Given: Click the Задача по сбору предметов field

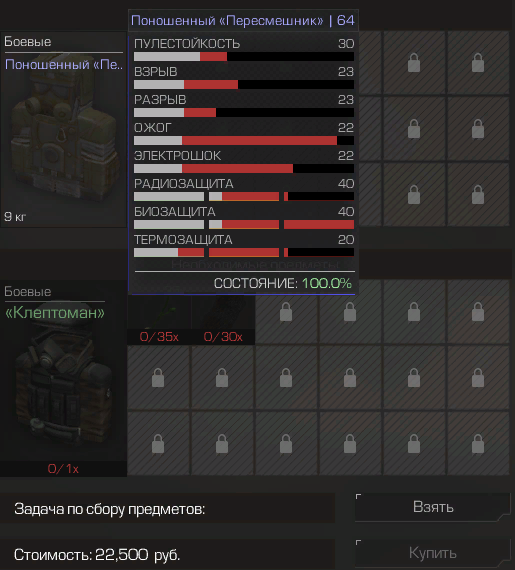Looking at the screenshot, I should point(167,509).
